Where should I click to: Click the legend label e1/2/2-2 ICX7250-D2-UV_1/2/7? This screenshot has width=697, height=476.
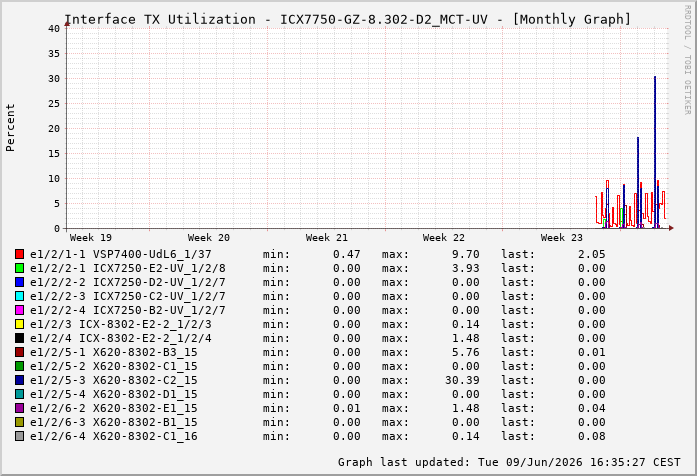[128, 282]
